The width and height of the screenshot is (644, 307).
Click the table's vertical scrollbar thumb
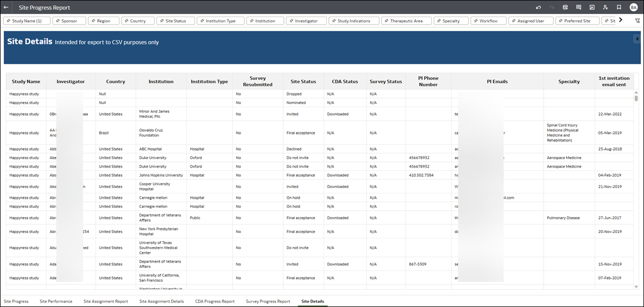636,98
